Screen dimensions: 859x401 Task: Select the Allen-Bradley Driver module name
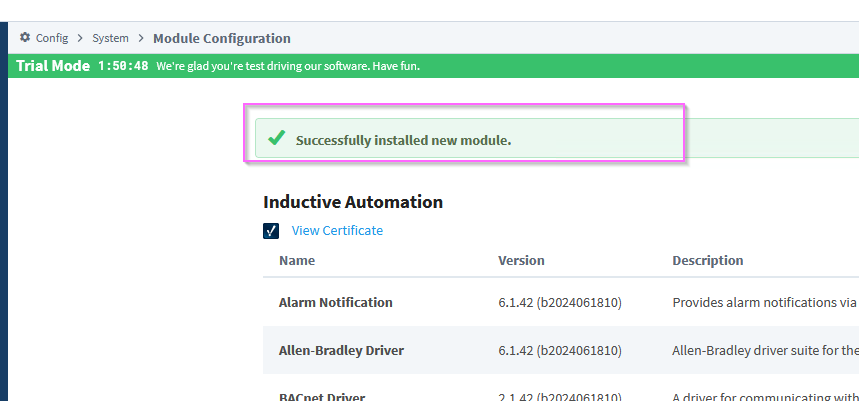point(341,350)
